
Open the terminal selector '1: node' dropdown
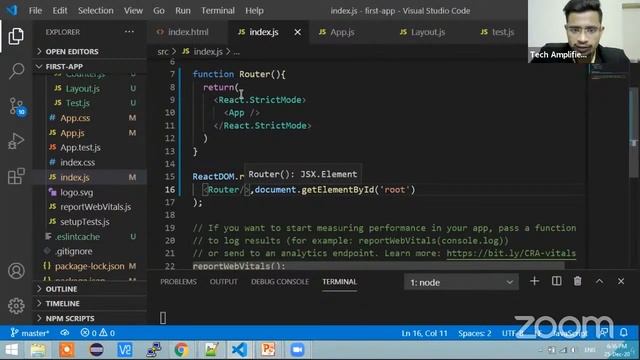pyautogui.click(x=461, y=282)
